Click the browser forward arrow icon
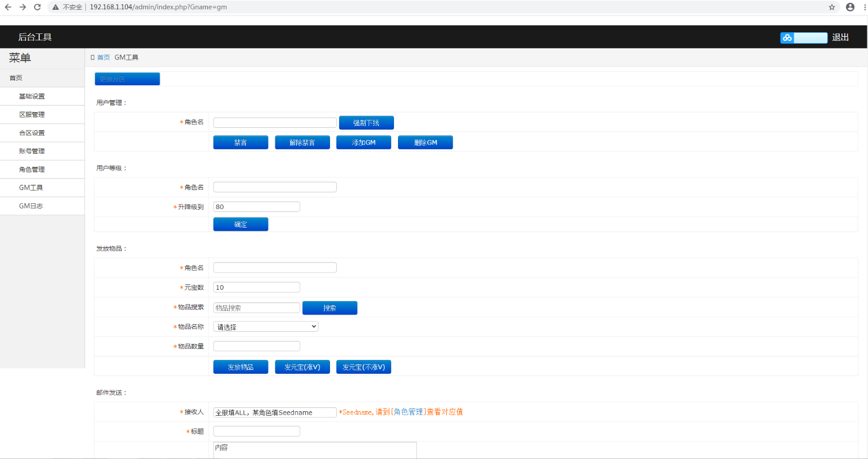868x459 pixels. [22, 7]
